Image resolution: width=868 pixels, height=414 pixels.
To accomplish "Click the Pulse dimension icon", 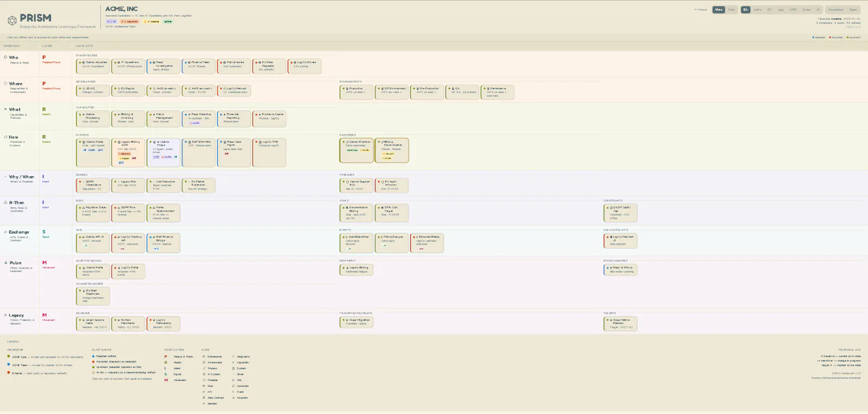I will 5,263.
